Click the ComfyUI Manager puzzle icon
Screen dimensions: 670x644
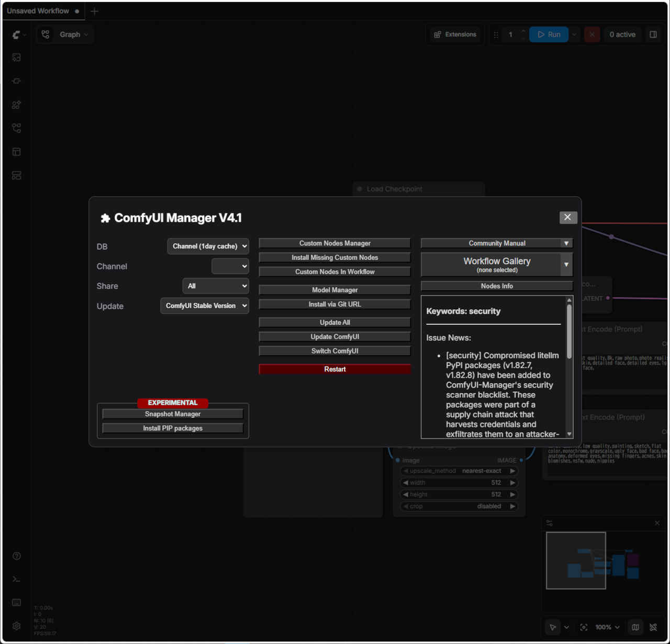pos(105,218)
